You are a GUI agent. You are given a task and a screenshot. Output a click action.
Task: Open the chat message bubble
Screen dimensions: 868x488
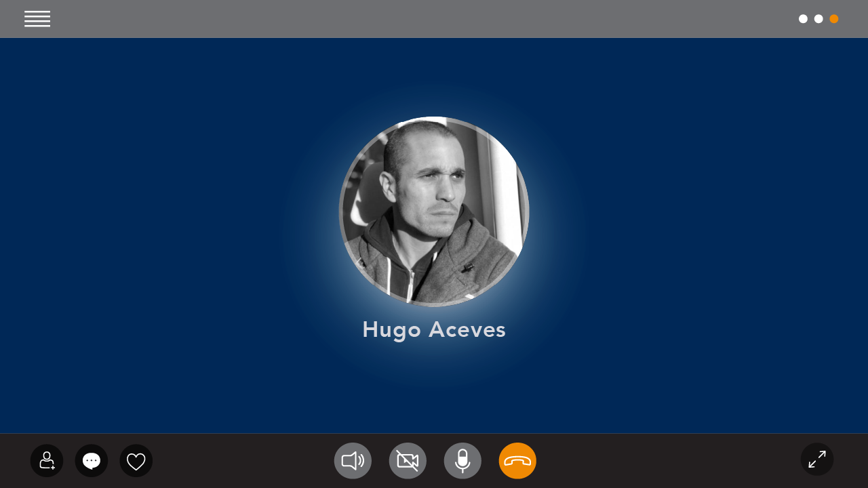point(92,461)
